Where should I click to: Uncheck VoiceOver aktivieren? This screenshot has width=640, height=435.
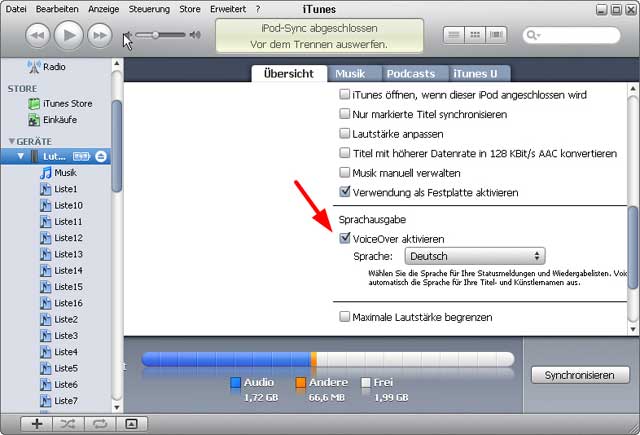(344, 238)
